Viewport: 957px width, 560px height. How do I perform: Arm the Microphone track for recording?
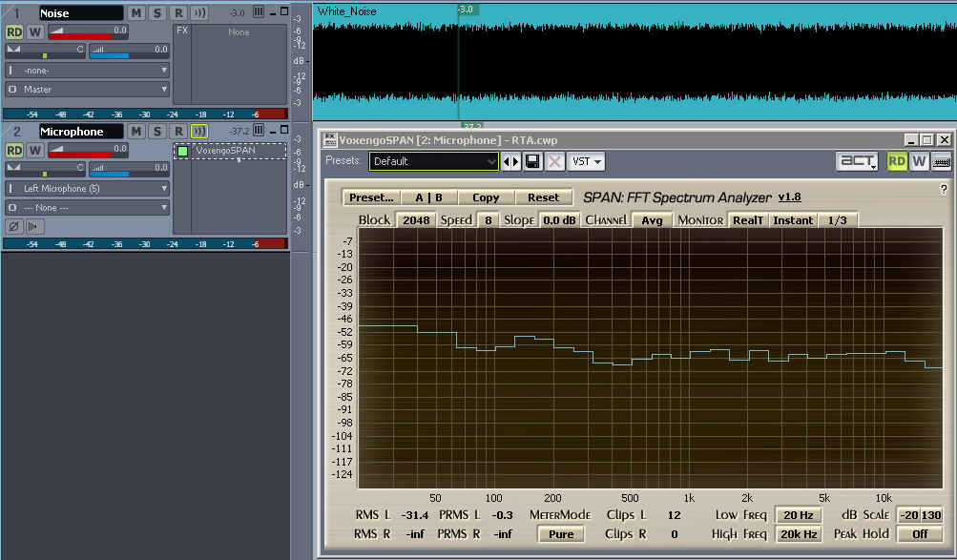tap(177, 131)
